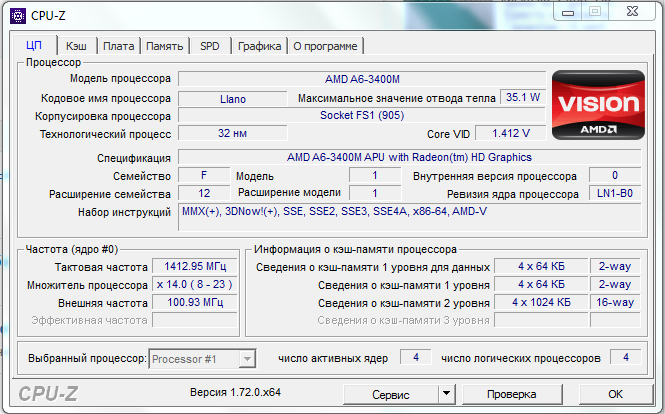This screenshot has height=414, width=665.
Task: Select the Семейство value F
Action: [x=204, y=175]
